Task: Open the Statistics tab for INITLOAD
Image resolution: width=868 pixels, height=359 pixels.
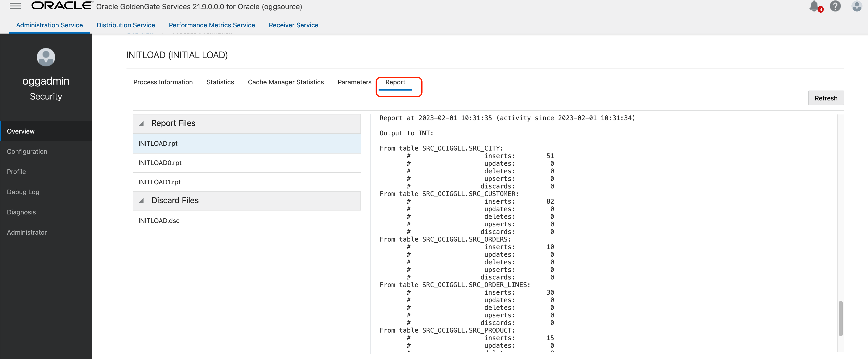Action: click(x=220, y=82)
